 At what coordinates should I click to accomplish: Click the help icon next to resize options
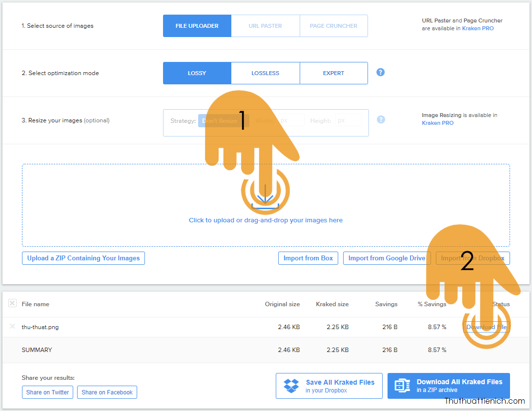(381, 119)
